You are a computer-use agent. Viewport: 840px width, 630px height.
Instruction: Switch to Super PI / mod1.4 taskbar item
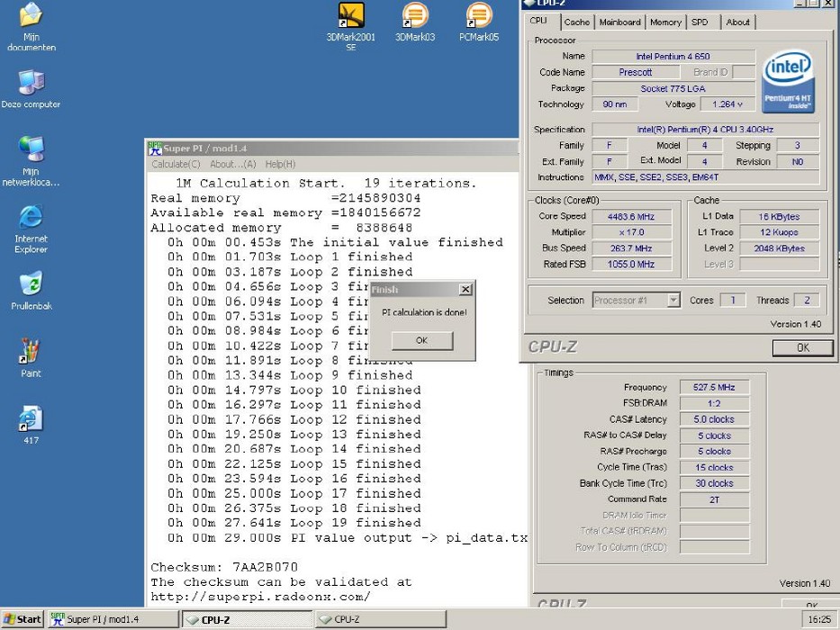(113, 619)
